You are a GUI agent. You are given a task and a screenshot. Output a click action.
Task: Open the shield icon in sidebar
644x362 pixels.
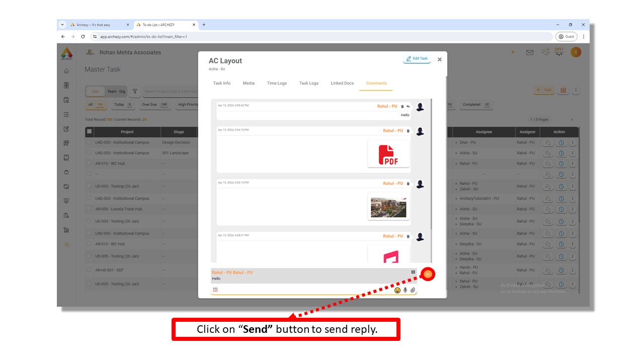tap(66, 201)
